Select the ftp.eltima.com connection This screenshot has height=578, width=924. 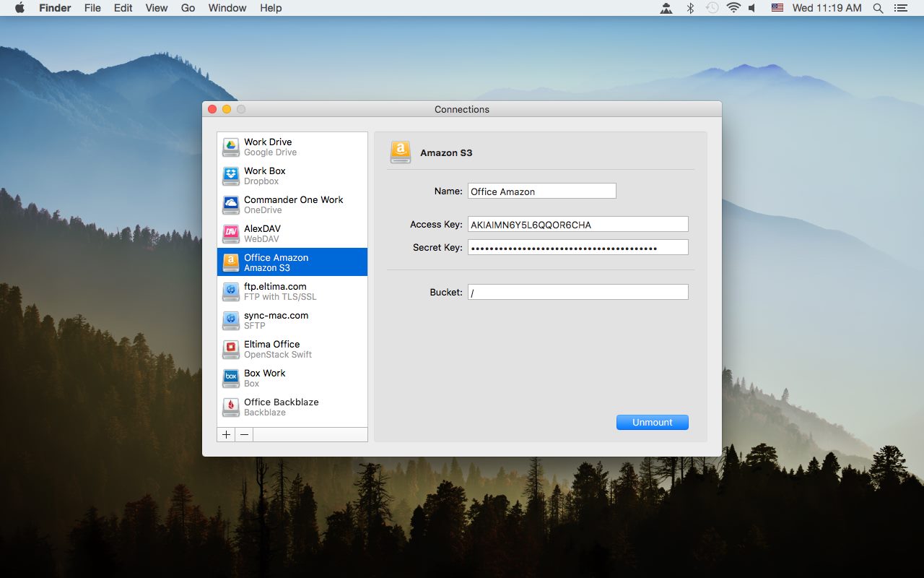(x=292, y=291)
